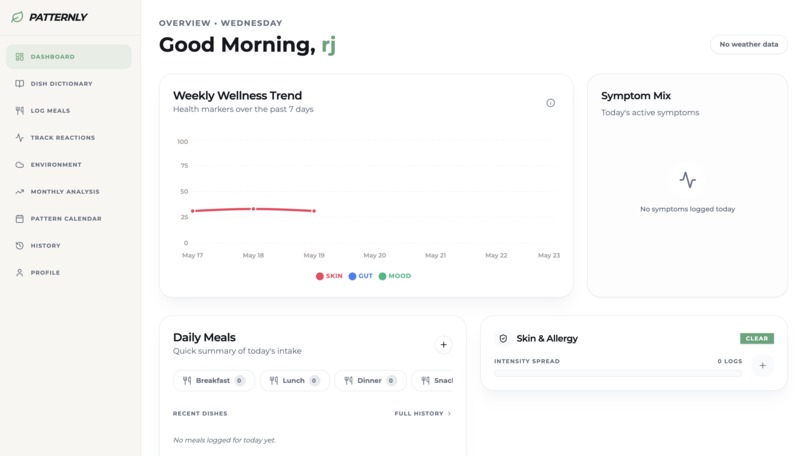Click the May 18 data point on chart

253,209
